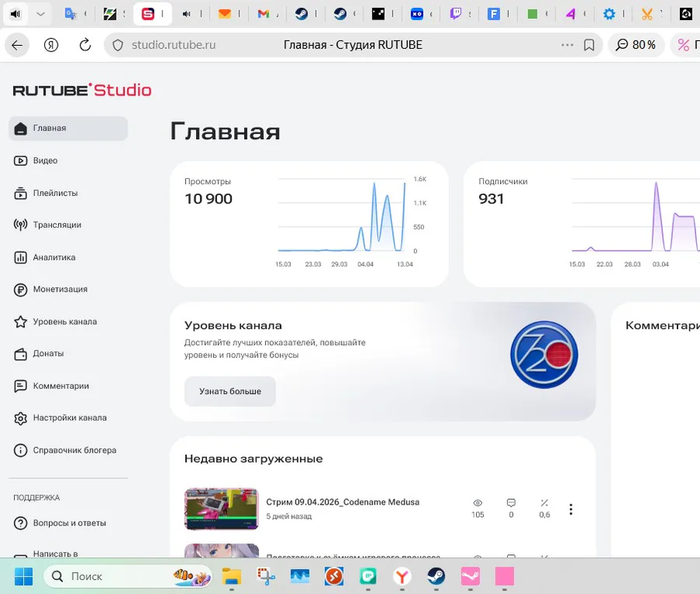700x594 pixels.
Task: Click the Главная page heading
Action: (225, 131)
